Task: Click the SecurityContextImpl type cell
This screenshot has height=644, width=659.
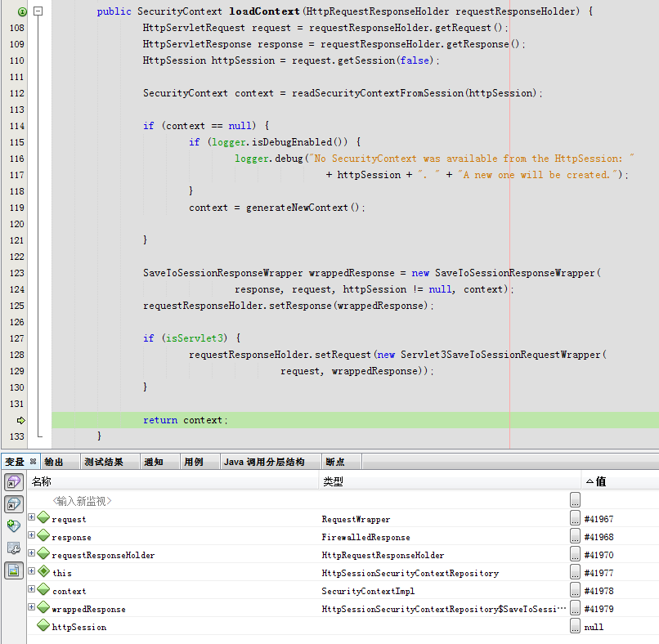Action: (x=368, y=592)
